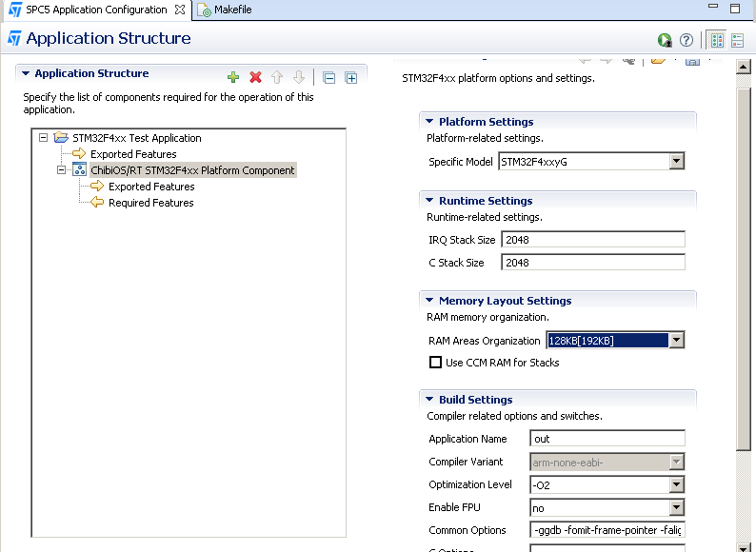Collapse the STM32F4xx Test Application tree node

pos(44,137)
